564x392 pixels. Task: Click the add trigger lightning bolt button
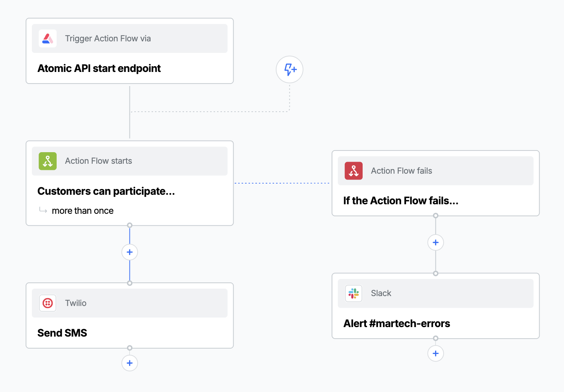289,69
